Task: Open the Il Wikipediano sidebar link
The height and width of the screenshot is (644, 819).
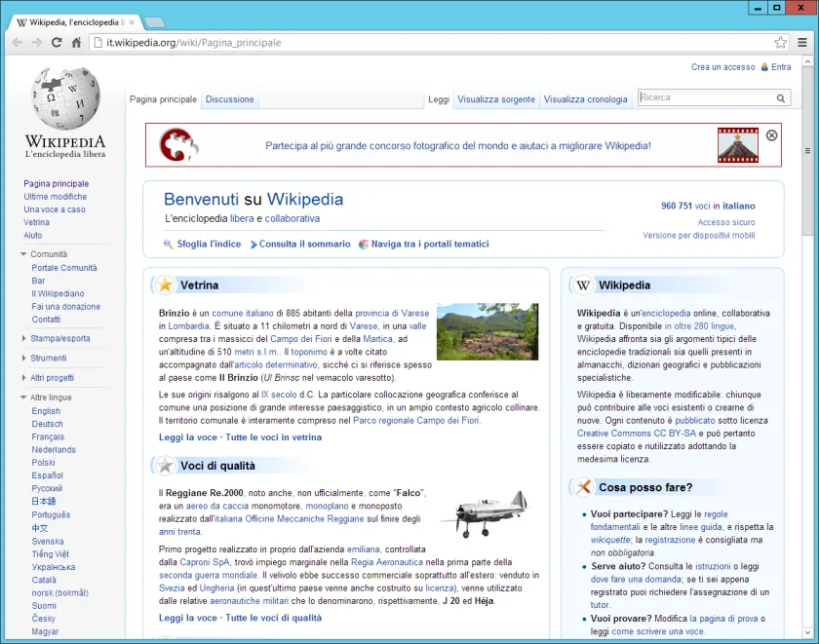Action: pyautogui.click(x=58, y=294)
